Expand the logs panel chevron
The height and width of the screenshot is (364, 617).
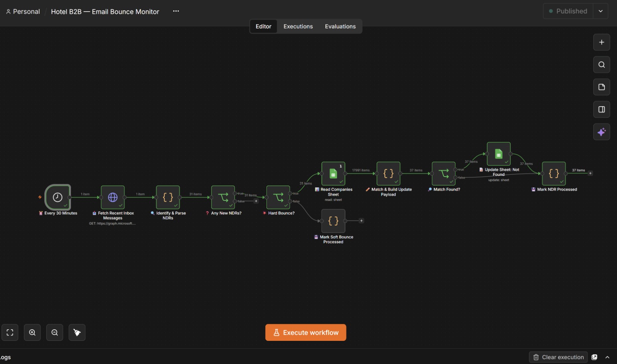[x=607, y=357]
